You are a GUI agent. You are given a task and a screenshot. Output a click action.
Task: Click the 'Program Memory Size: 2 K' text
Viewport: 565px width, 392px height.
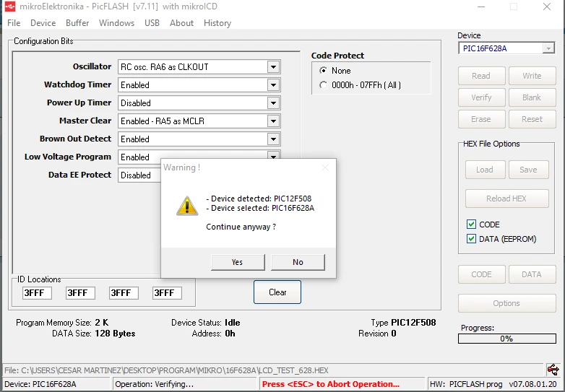[x=62, y=323]
